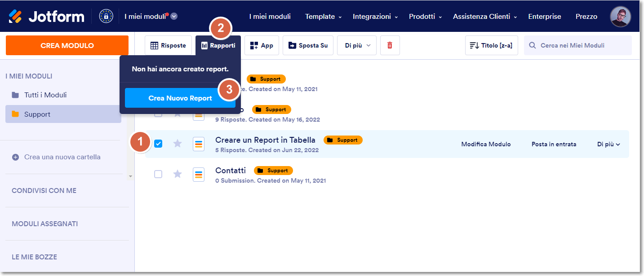This screenshot has width=644, height=276.
Task: Click the EU lock badge icon
Action: click(x=106, y=16)
